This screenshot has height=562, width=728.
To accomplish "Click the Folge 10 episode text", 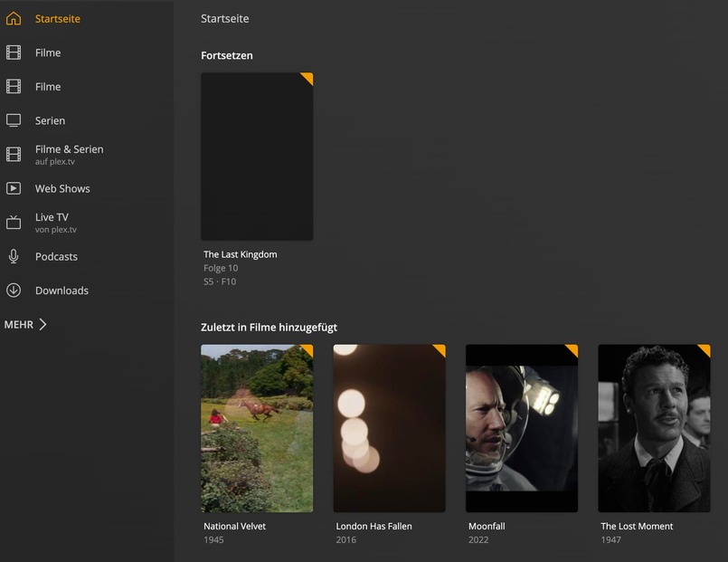I will pyautogui.click(x=221, y=268).
